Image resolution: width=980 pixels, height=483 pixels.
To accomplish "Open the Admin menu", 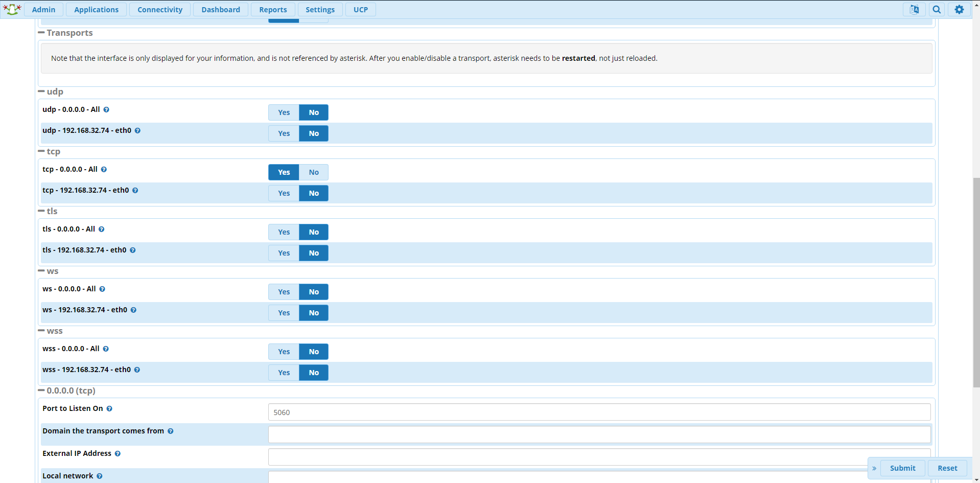I will [43, 9].
